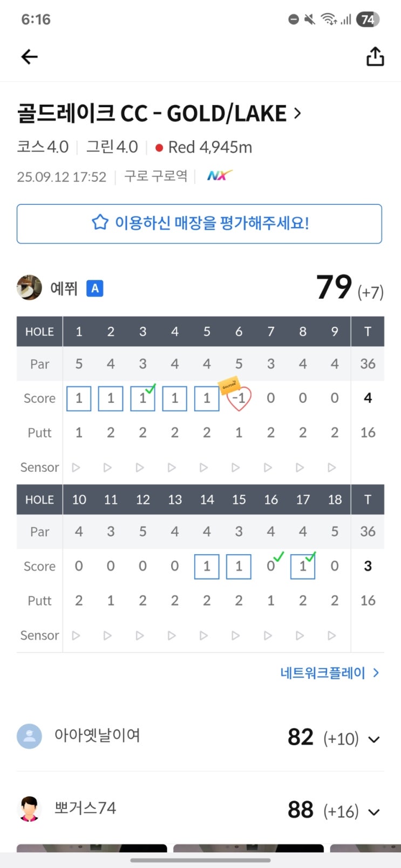401x868 pixels.
Task: Play sensor replay for hole 9
Action: [x=332, y=467]
